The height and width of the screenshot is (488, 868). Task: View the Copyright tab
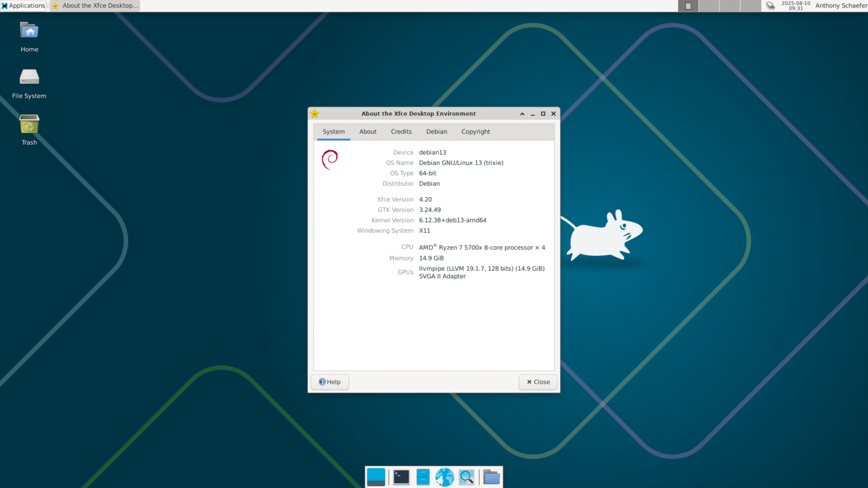(475, 132)
